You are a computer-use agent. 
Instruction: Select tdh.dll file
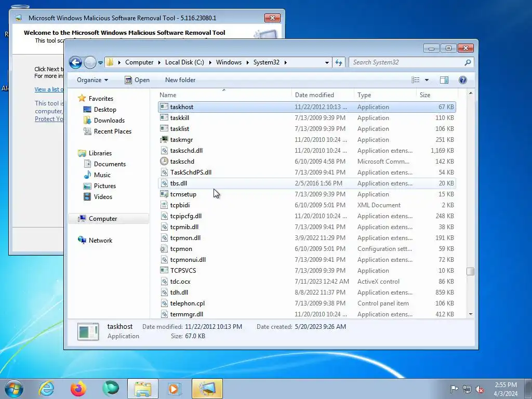[x=307, y=292]
